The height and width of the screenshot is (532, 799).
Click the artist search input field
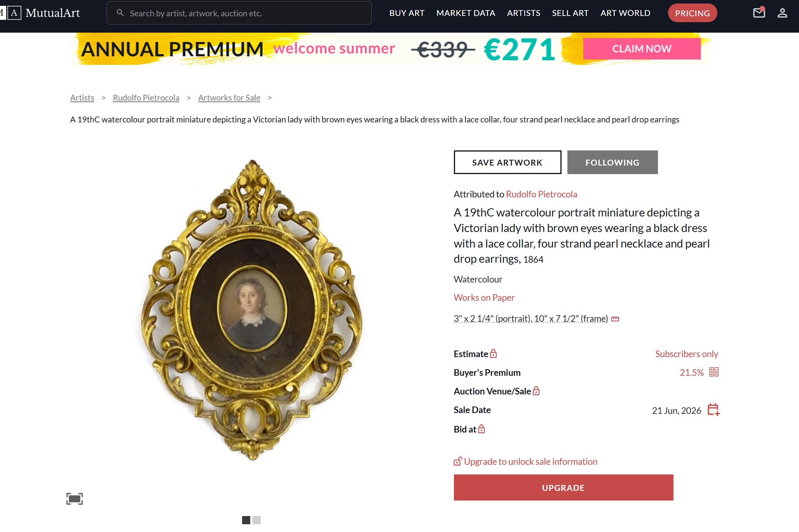point(239,13)
